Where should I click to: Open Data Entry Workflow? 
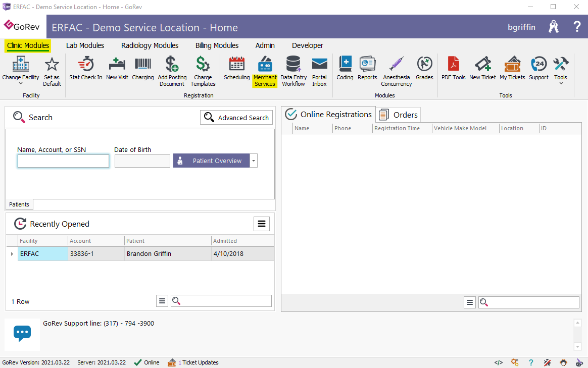click(293, 71)
